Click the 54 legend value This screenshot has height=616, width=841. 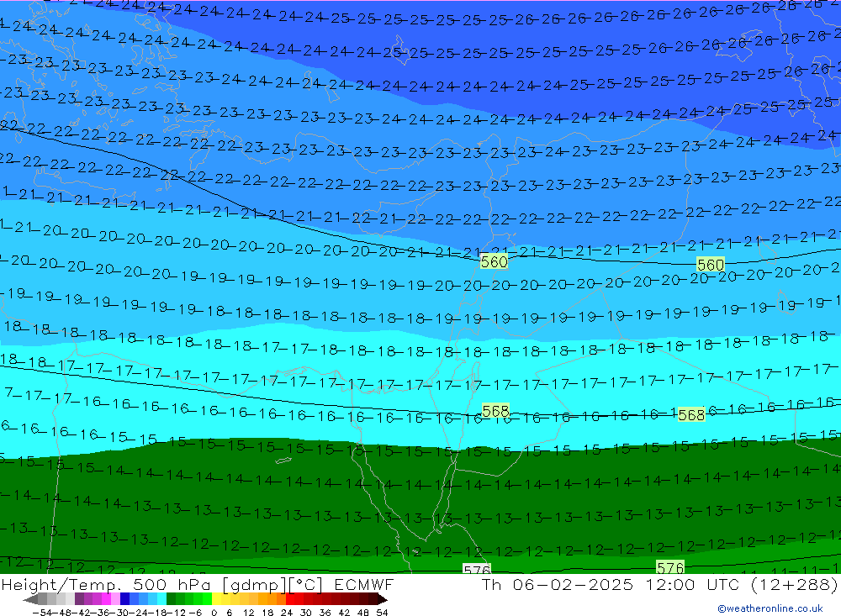click(x=382, y=613)
